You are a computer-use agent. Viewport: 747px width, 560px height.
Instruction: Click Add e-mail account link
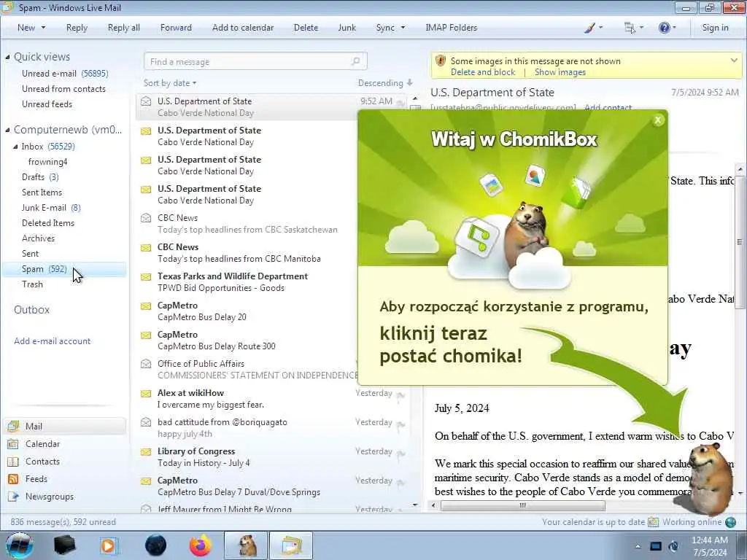(53, 341)
